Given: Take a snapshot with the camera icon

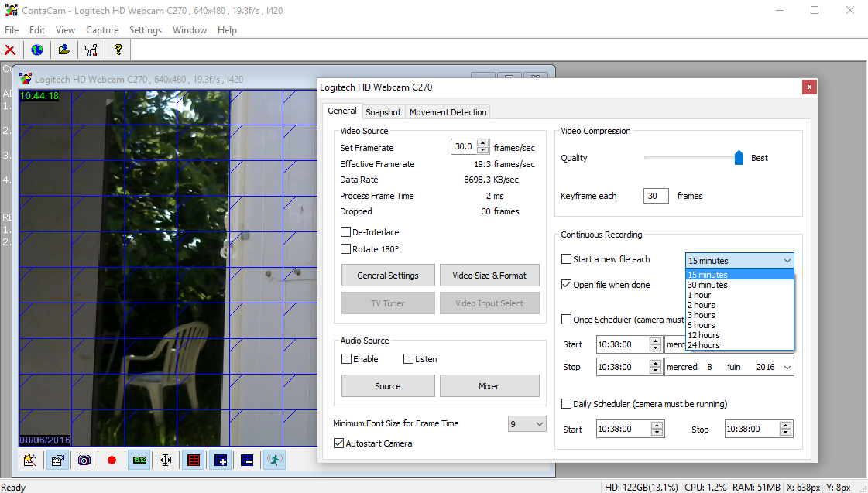Looking at the screenshot, I should tap(84, 460).
